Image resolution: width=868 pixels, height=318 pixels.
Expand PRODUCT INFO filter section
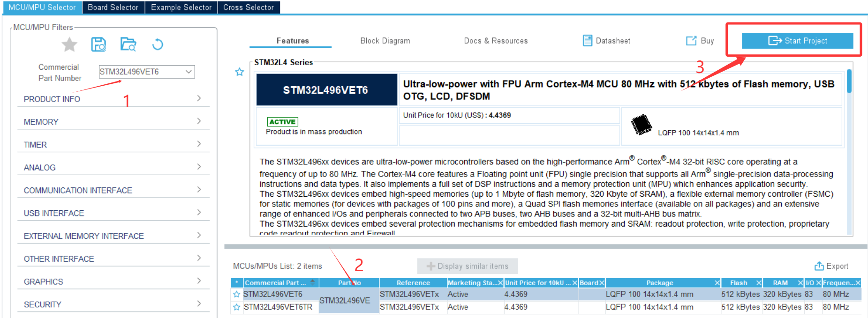(113, 99)
